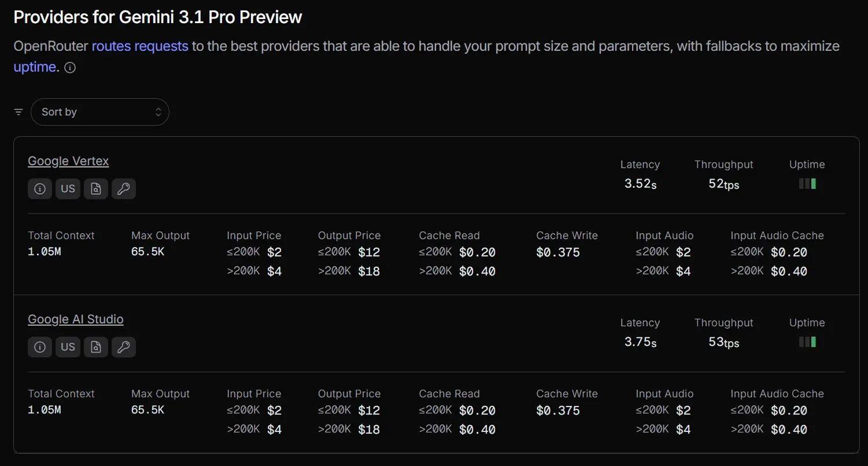Click the "uptime" link in the description

35,67
